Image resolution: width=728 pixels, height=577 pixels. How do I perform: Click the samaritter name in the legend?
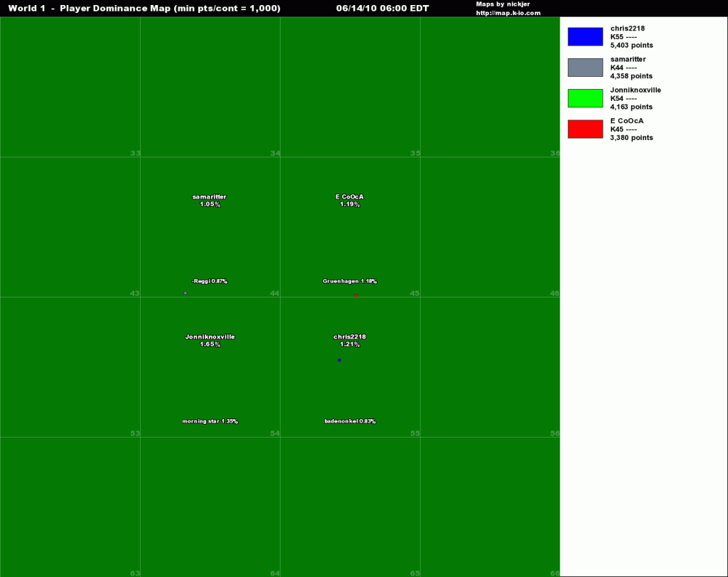point(628,59)
